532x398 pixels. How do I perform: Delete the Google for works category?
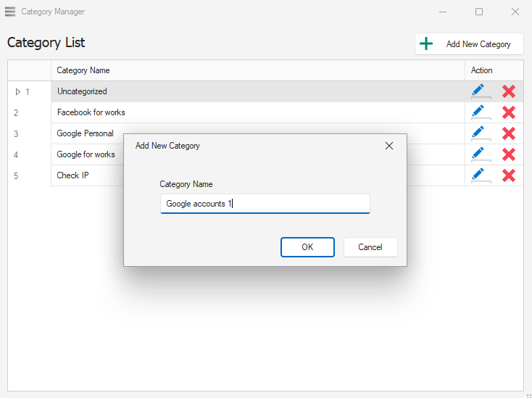(509, 154)
